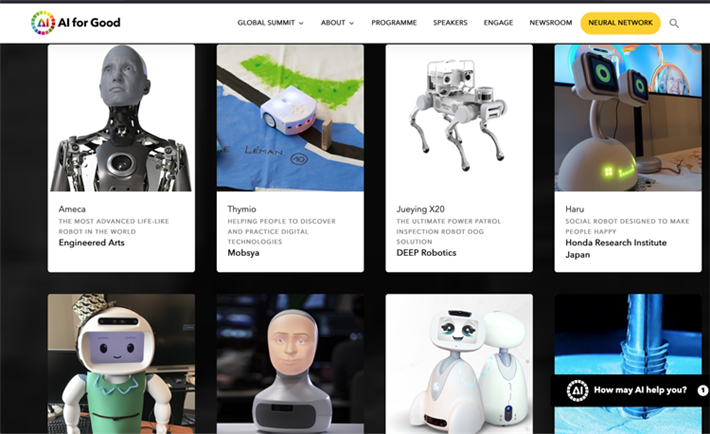The width and height of the screenshot is (710, 434).
Task: Open the search magnifier icon
Action: 674,23
